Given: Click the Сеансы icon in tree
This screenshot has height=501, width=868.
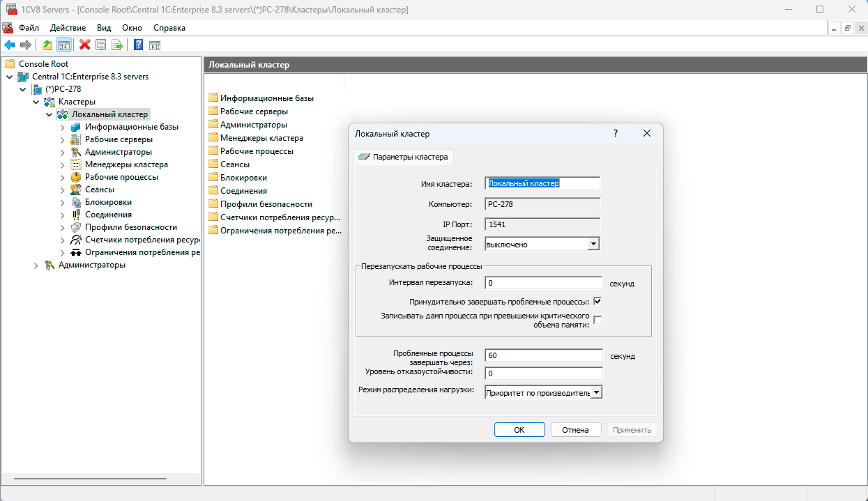Looking at the screenshot, I should click(76, 190).
